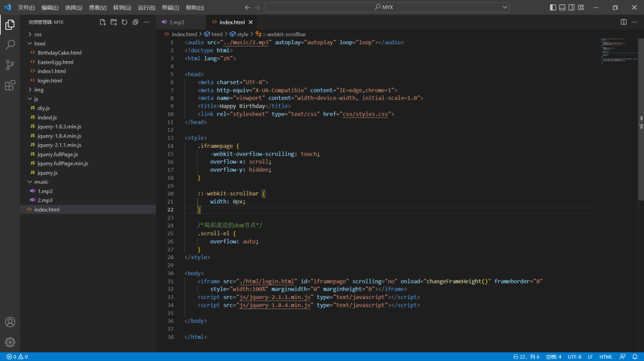Open login.html in the file explorer
Screen dimensions: 644x361
pyautogui.click(x=49, y=80)
